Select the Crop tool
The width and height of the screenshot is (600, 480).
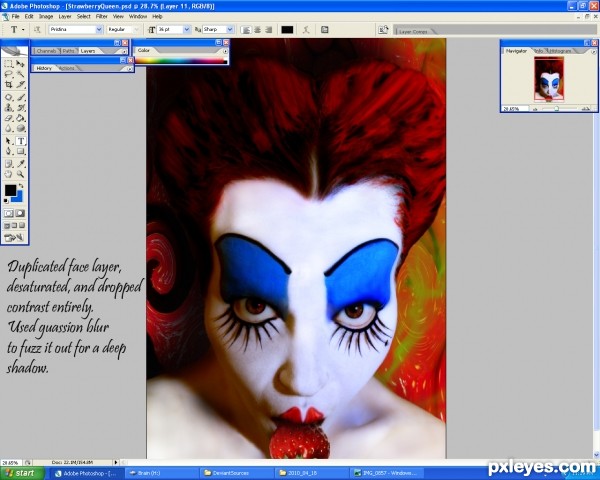[x=9, y=84]
